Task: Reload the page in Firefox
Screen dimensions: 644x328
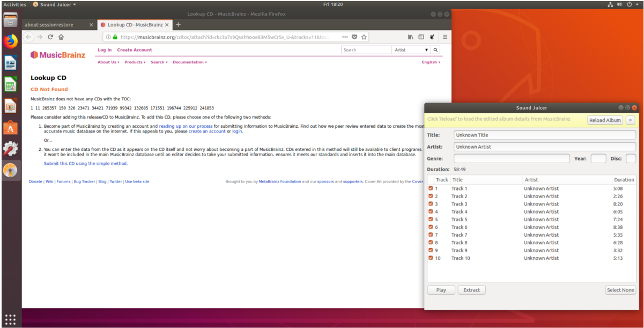Action: pos(50,37)
